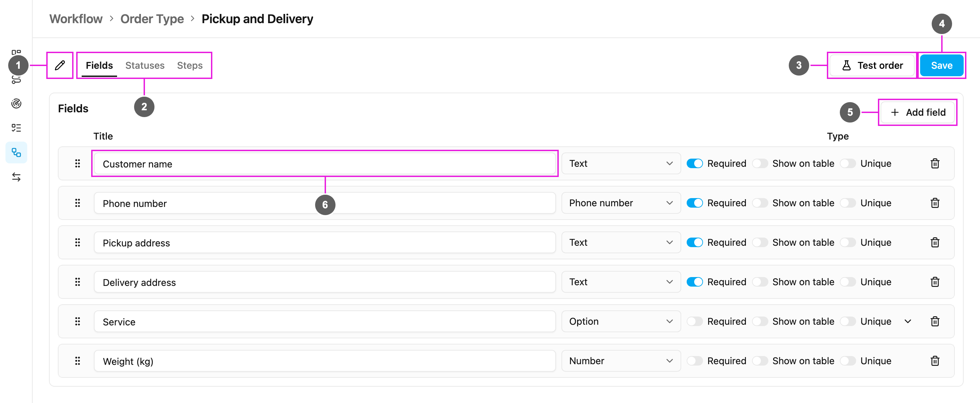The height and width of the screenshot is (403, 980).
Task: Click the pencil edit icon
Action: click(x=60, y=65)
